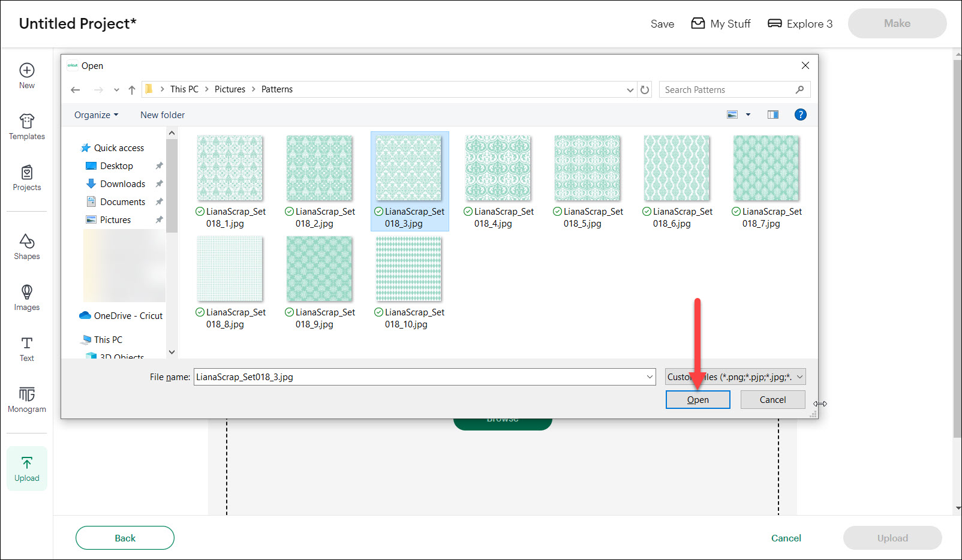Open the Images library
Screen dimensions: 962x560
(x=26, y=297)
